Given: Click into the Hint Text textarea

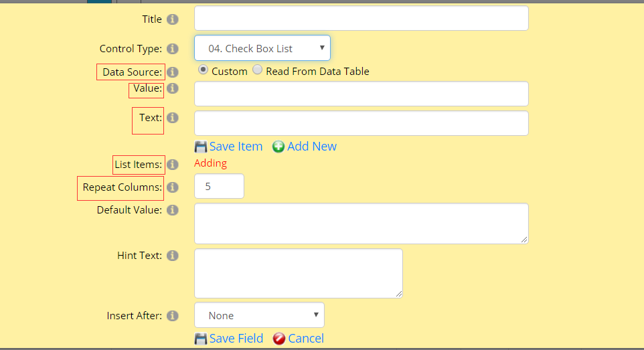Looking at the screenshot, I should tap(298, 273).
